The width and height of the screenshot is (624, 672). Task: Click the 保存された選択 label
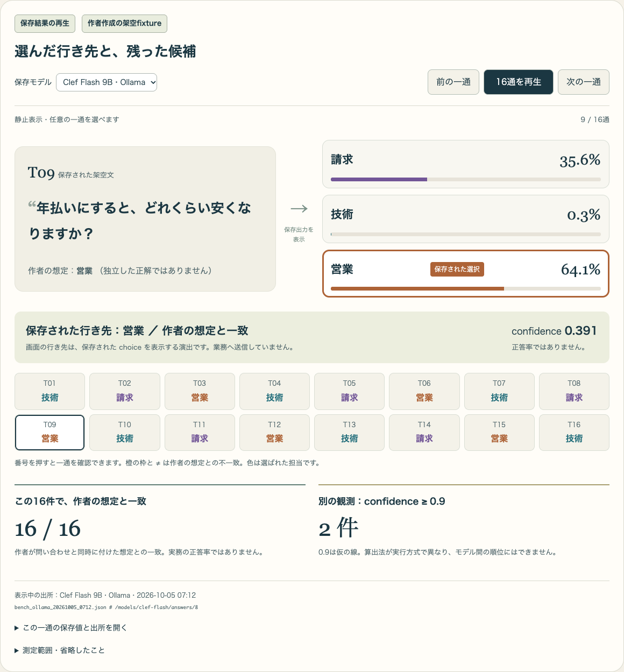click(x=457, y=270)
